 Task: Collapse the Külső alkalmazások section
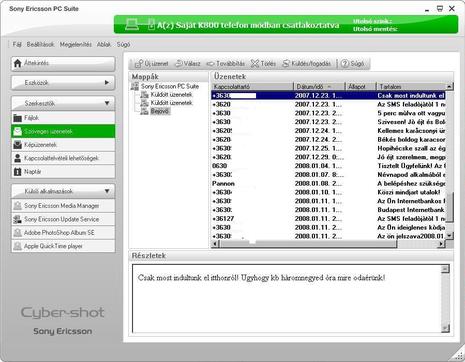107,191
